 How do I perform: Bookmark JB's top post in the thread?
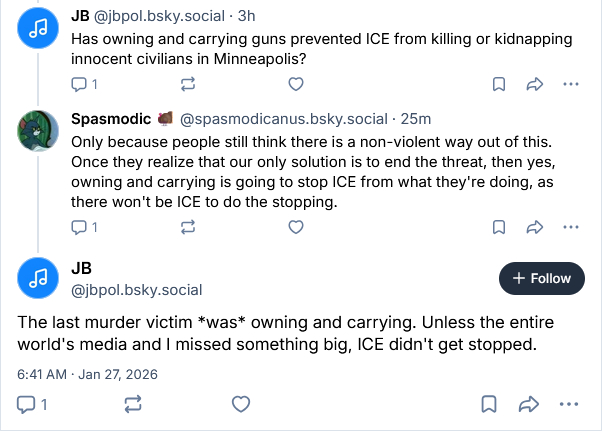click(x=499, y=84)
